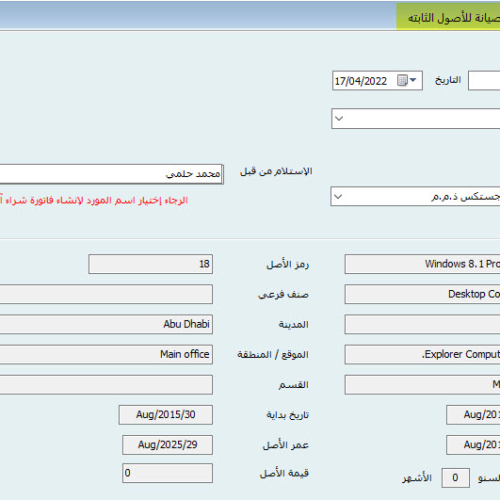
Task: Select the maintenance for fixed assets tab
Action: (x=448, y=17)
